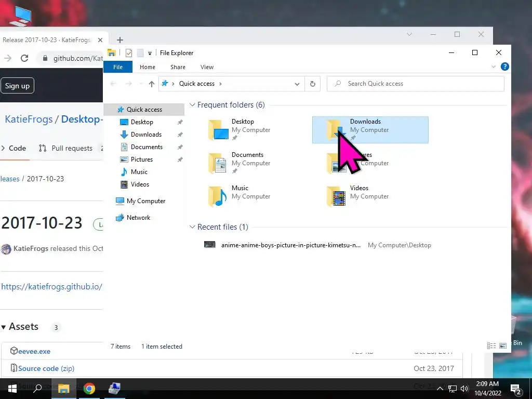Screen dimensions: 532x399
Task: Select My Computer in the navigation pane
Action: coord(146,201)
